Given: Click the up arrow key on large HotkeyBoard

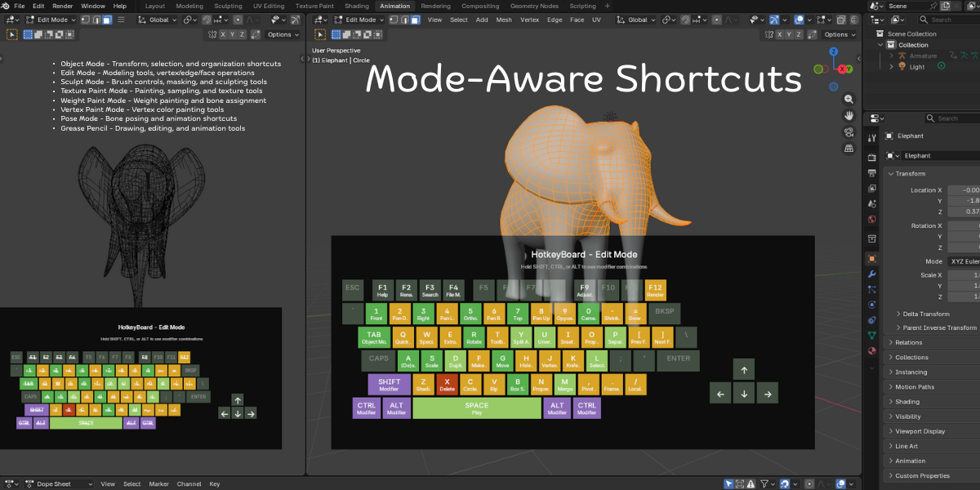Looking at the screenshot, I should [744, 370].
